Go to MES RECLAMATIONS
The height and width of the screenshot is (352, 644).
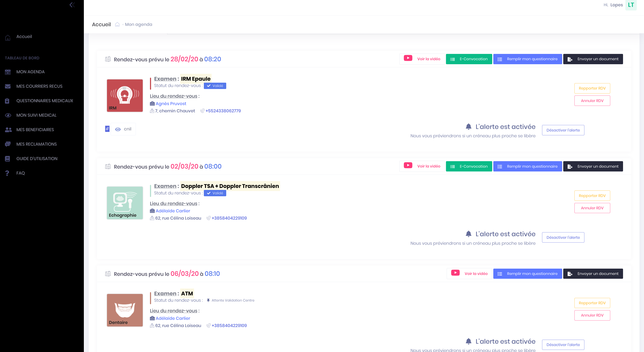pyautogui.click(x=37, y=144)
